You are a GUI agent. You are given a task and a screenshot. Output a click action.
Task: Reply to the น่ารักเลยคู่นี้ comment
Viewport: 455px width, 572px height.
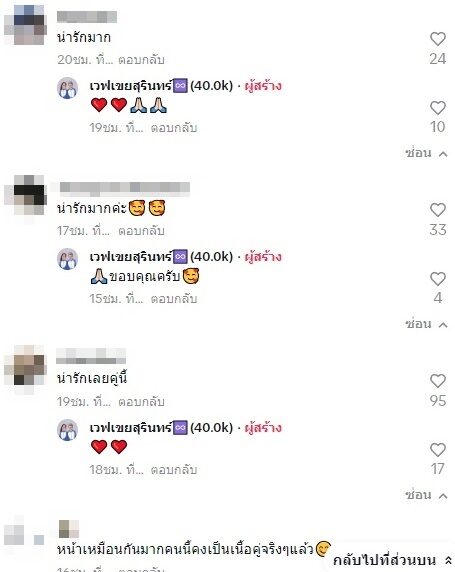click(141, 401)
